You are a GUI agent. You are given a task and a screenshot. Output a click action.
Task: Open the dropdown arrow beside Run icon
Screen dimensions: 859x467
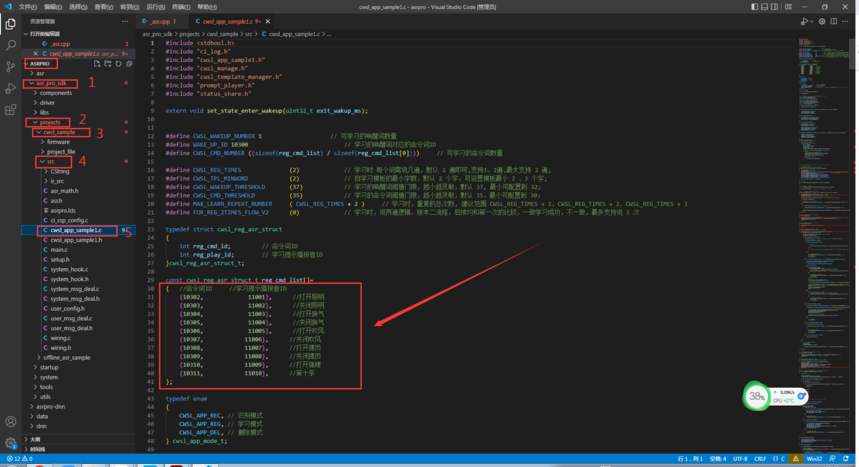click(x=811, y=21)
